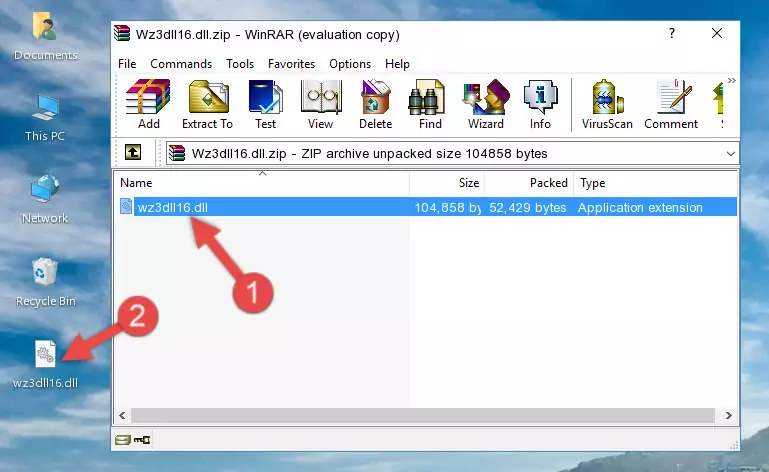Click the title bar help question mark
The height and width of the screenshot is (472, 769).
672,33
